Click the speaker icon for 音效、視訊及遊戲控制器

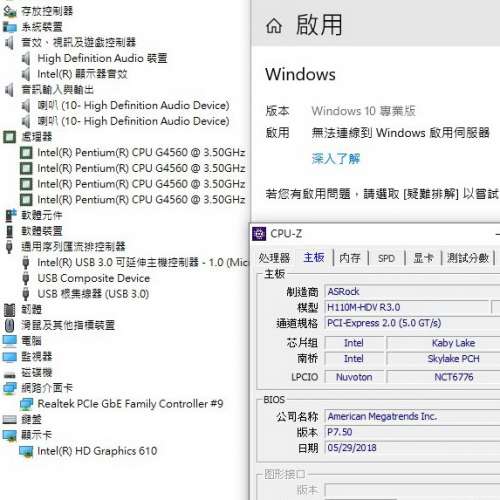pyautogui.click(x=9, y=42)
